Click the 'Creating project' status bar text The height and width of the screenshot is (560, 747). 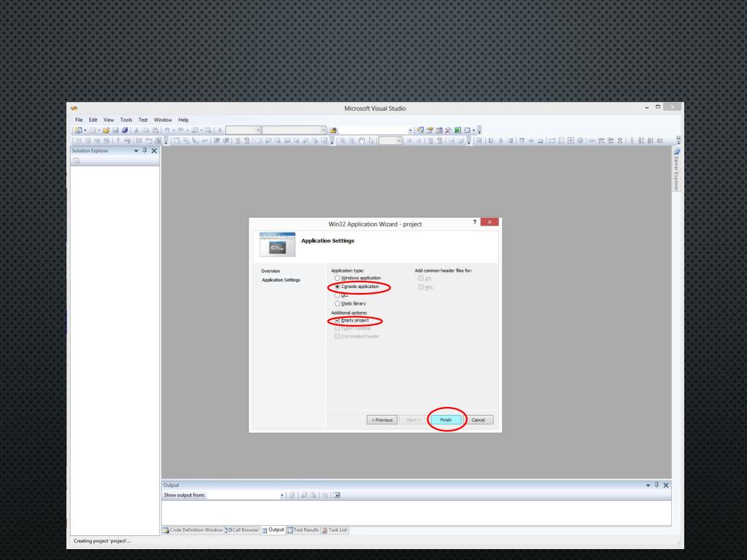tap(102, 541)
